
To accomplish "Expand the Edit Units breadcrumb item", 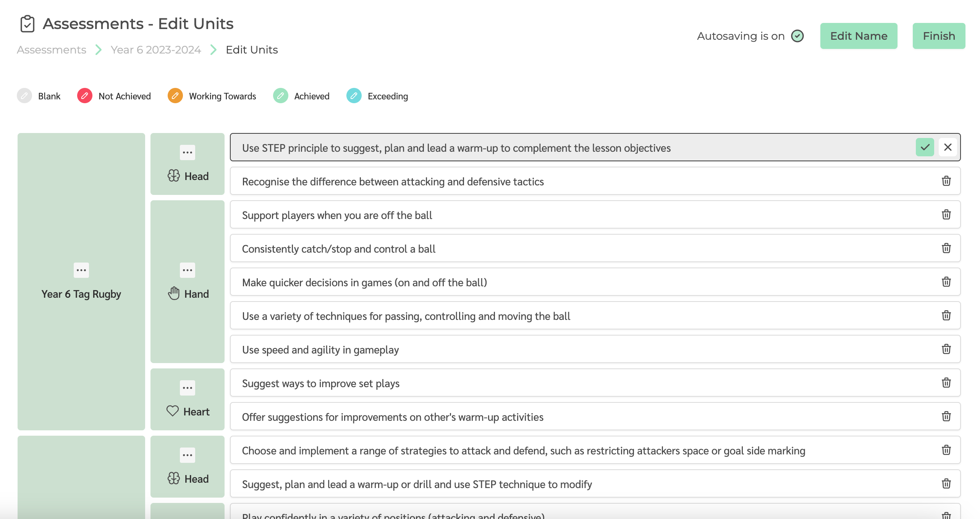I will click(252, 50).
